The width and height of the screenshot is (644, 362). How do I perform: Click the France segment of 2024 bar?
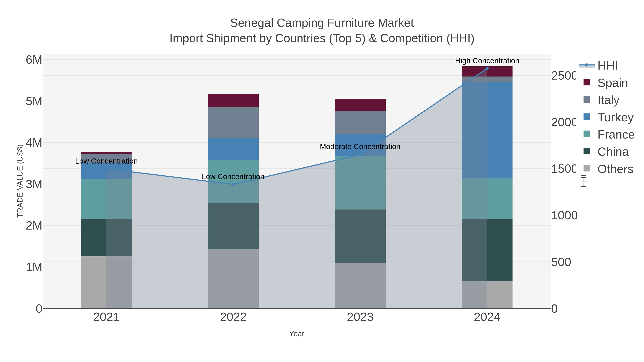click(487, 199)
